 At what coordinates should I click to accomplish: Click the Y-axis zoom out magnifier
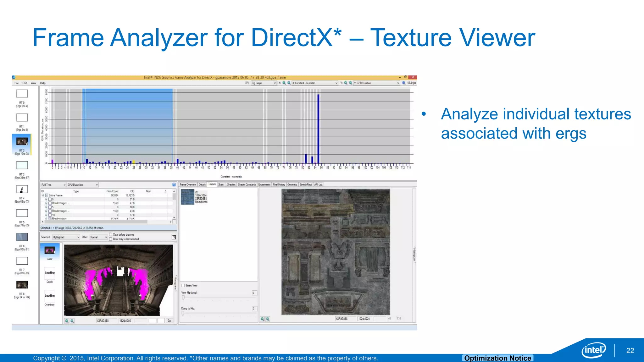point(350,83)
